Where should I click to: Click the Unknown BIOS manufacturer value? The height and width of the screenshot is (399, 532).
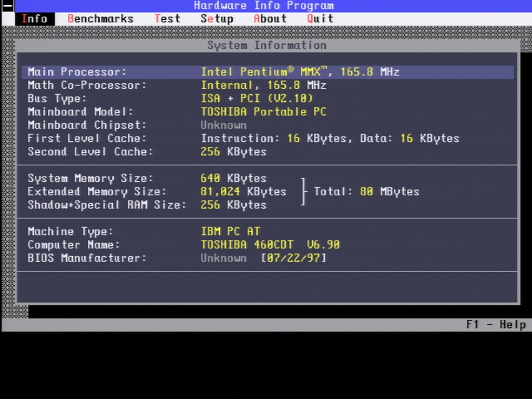(223, 258)
